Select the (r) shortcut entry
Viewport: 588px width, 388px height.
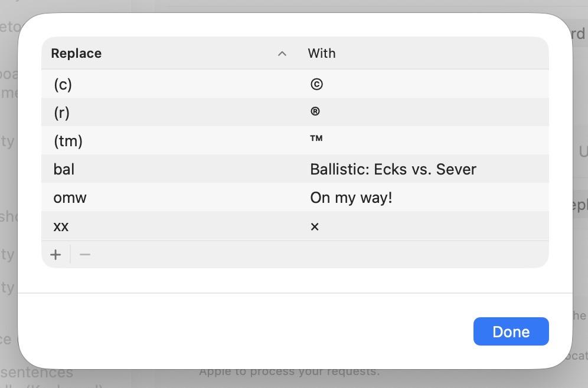click(61, 113)
